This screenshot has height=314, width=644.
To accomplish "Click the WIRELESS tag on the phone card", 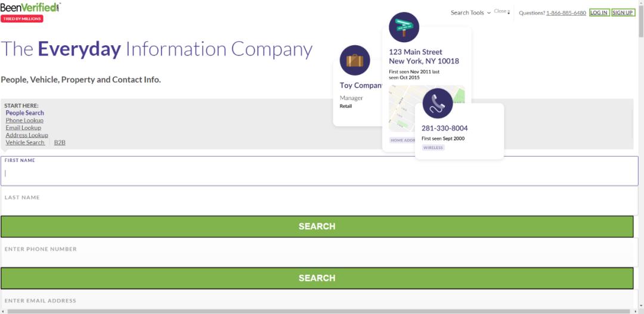I will 434,148.
